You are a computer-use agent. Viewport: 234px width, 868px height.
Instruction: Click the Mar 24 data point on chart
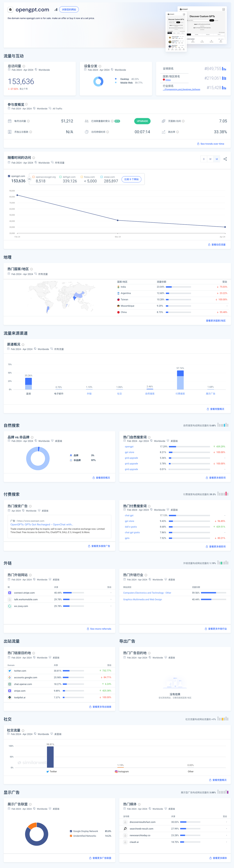pyautogui.click(x=118, y=220)
